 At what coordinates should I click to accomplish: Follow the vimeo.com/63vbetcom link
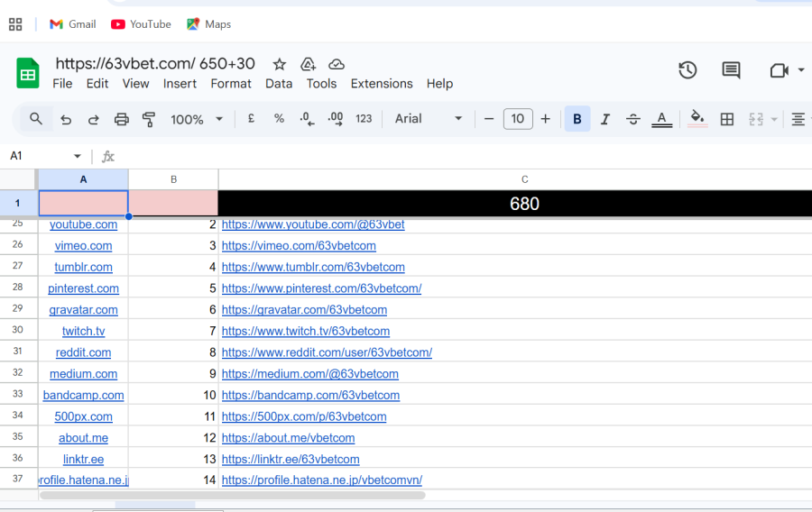click(x=299, y=246)
